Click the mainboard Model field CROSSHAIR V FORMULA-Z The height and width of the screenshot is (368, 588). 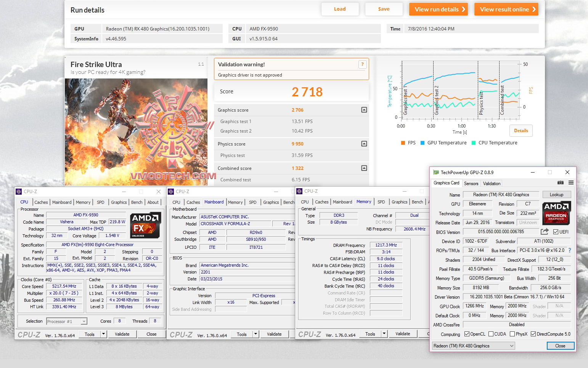pos(236,224)
